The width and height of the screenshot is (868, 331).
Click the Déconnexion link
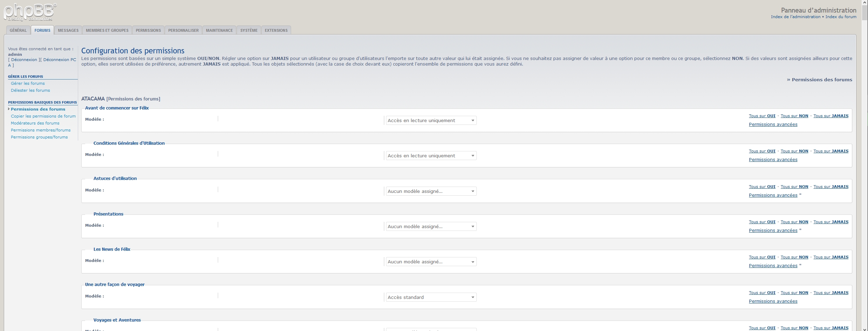pos(24,60)
